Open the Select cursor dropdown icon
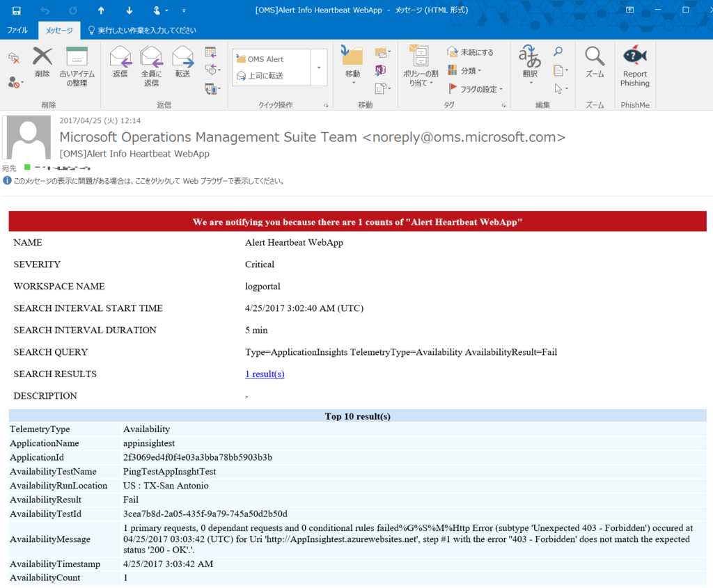 click(x=561, y=88)
